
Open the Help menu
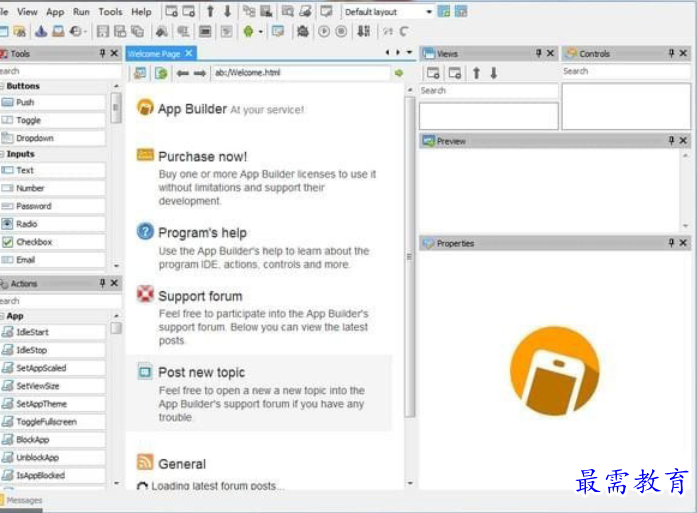pyautogui.click(x=141, y=12)
